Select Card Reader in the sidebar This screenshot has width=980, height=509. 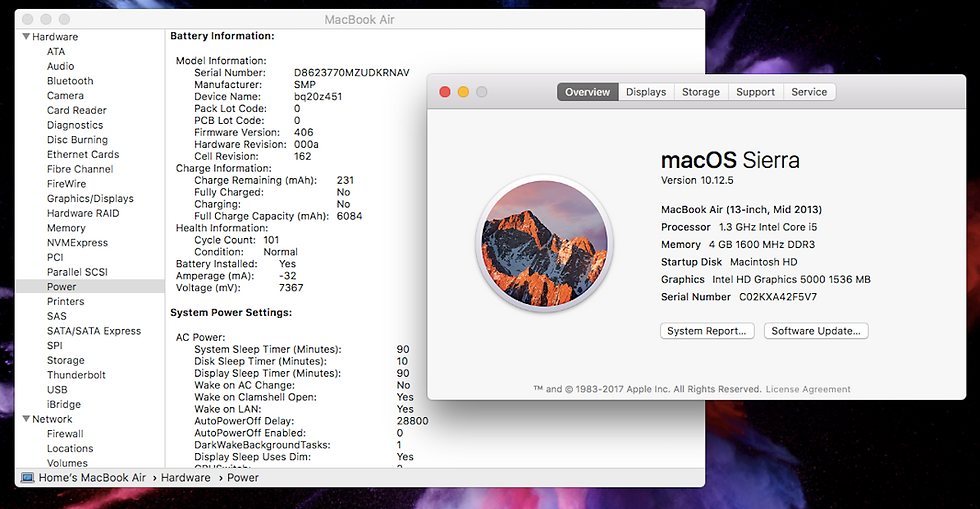[76, 111]
